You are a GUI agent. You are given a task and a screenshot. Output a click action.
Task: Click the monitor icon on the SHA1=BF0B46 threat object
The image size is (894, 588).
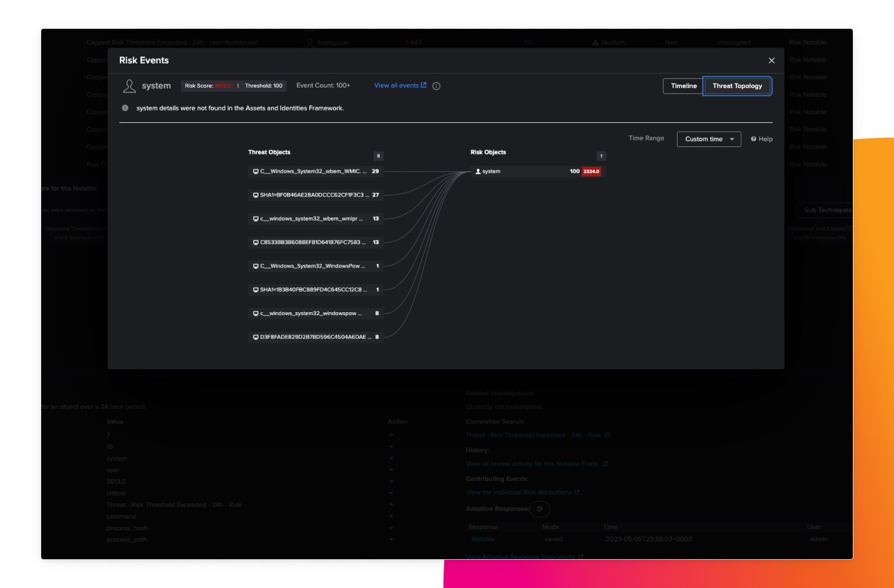255,195
